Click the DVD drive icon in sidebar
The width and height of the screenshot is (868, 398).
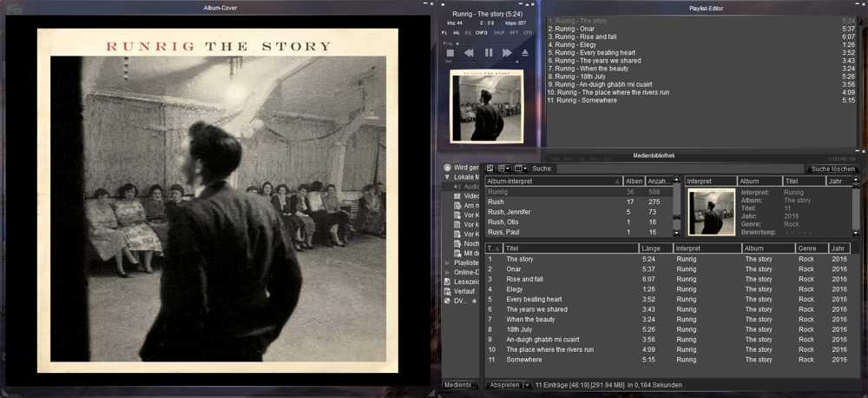pyautogui.click(x=447, y=301)
